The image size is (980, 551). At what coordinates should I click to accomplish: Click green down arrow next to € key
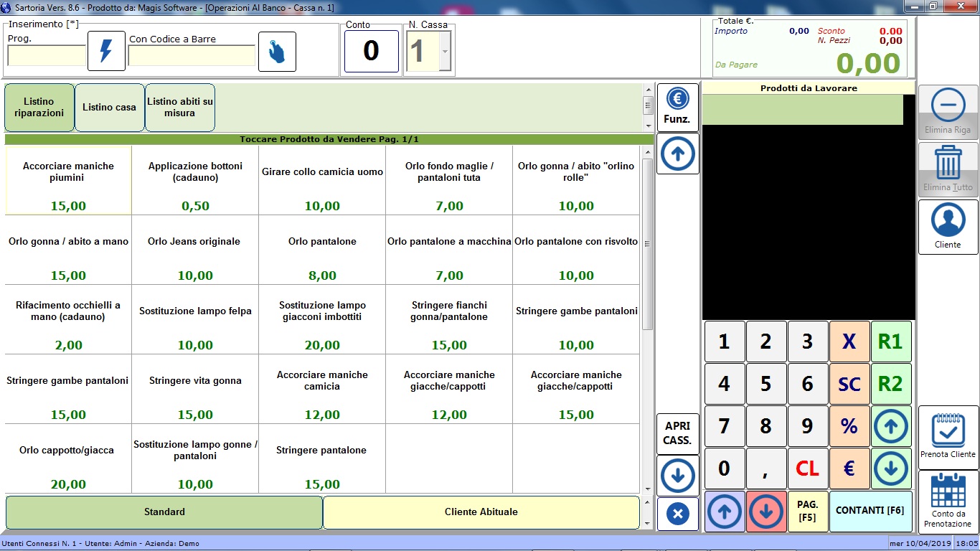pos(890,468)
